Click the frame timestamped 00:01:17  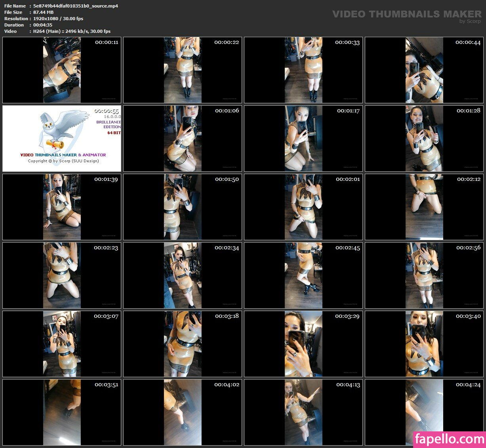[303, 139]
